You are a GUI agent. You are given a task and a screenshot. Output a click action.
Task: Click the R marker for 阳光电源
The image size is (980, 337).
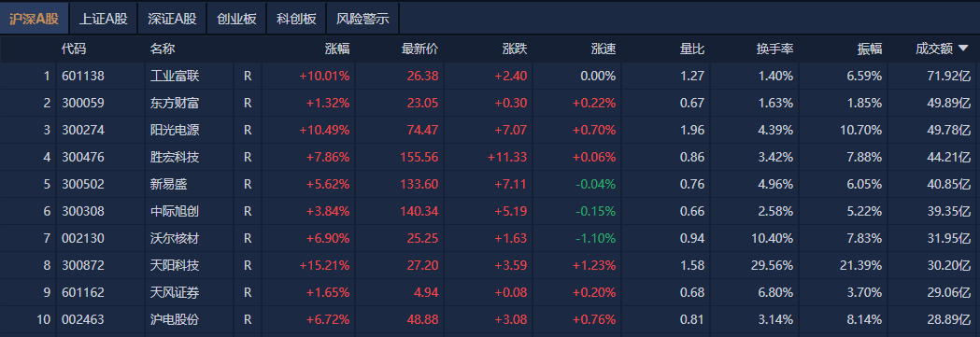pyautogui.click(x=248, y=131)
